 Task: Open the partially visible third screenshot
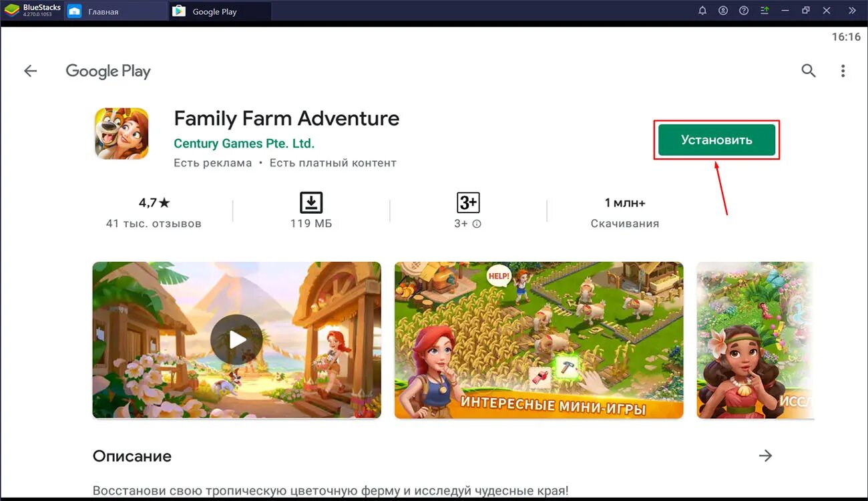click(755, 340)
